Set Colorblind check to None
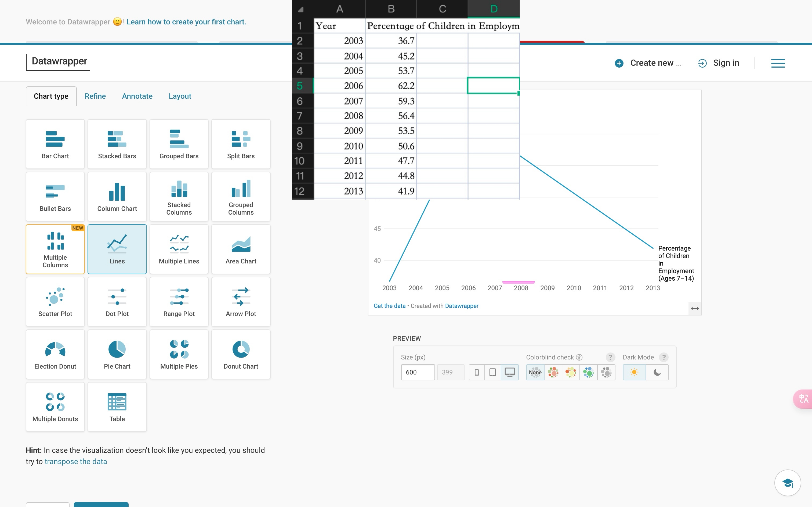This screenshot has width=812, height=507. (x=535, y=372)
